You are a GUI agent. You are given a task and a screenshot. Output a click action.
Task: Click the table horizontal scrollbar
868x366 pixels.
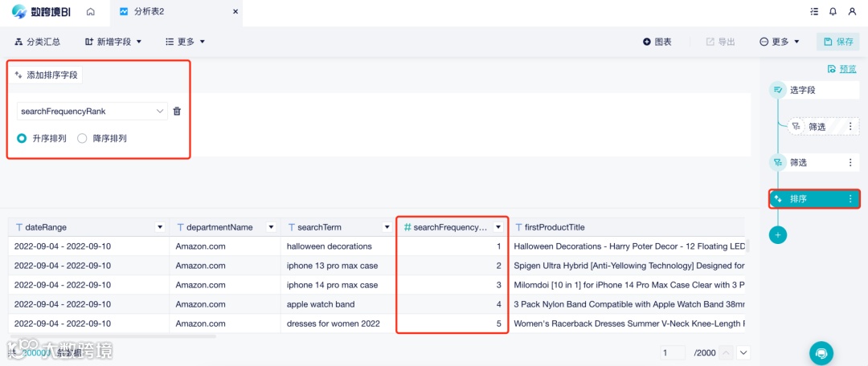pos(113,336)
